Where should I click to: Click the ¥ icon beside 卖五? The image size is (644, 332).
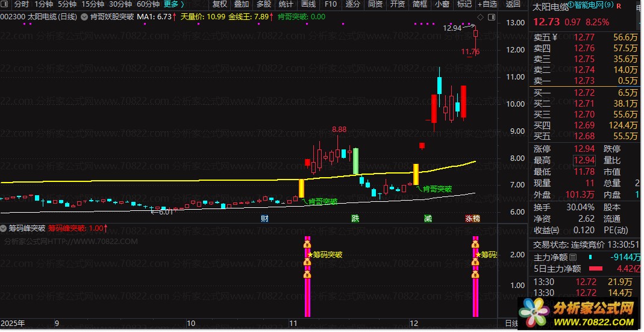[x=555, y=37]
